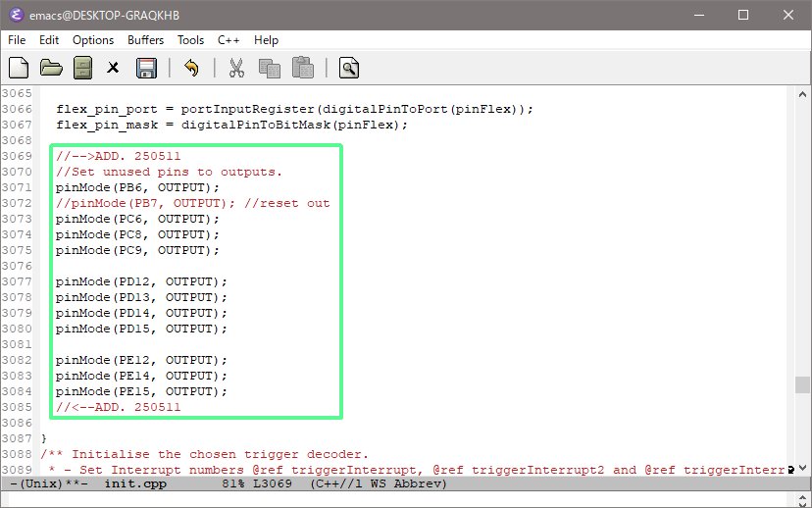The image size is (812, 508).
Task: Place cursor on pinMode(PB6, OUTPUT) line
Action: tap(137, 187)
